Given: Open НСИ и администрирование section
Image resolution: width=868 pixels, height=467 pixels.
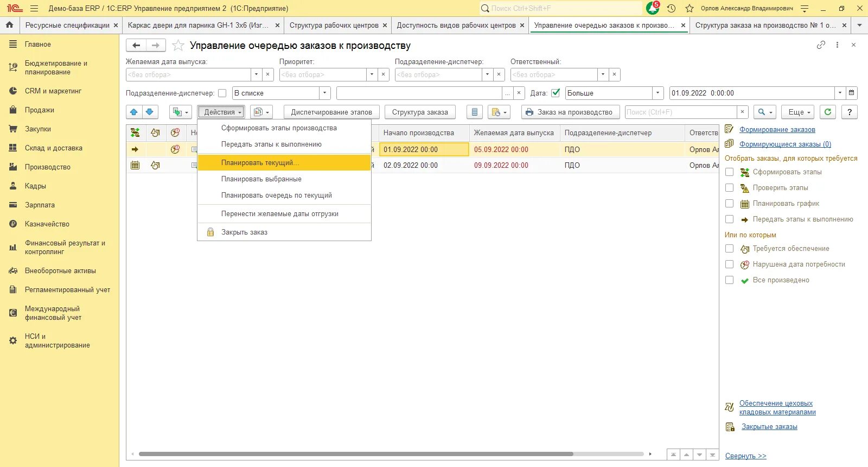Looking at the screenshot, I should pyautogui.click(x=57, y=340).
